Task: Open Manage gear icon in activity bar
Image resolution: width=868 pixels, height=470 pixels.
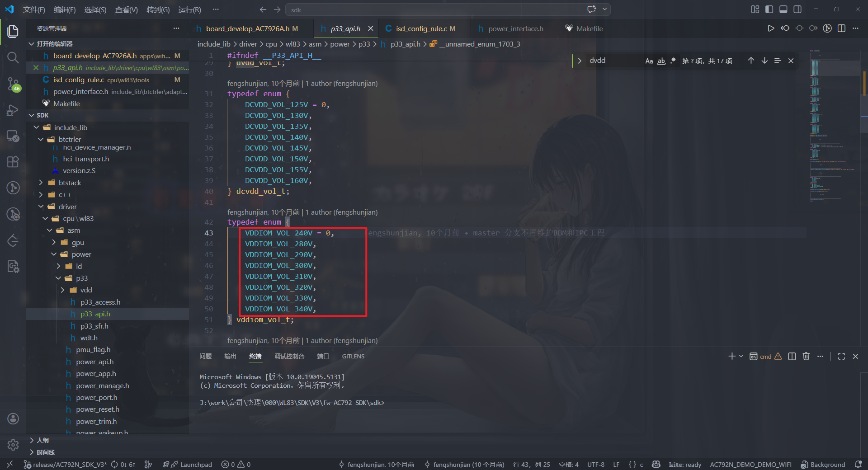Action: (13, 445)
